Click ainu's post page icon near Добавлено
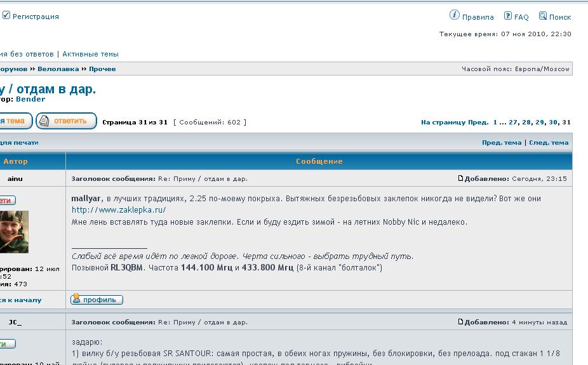This screenshot has height=365, width=588. pyautogui.click(x=461, y=178)
